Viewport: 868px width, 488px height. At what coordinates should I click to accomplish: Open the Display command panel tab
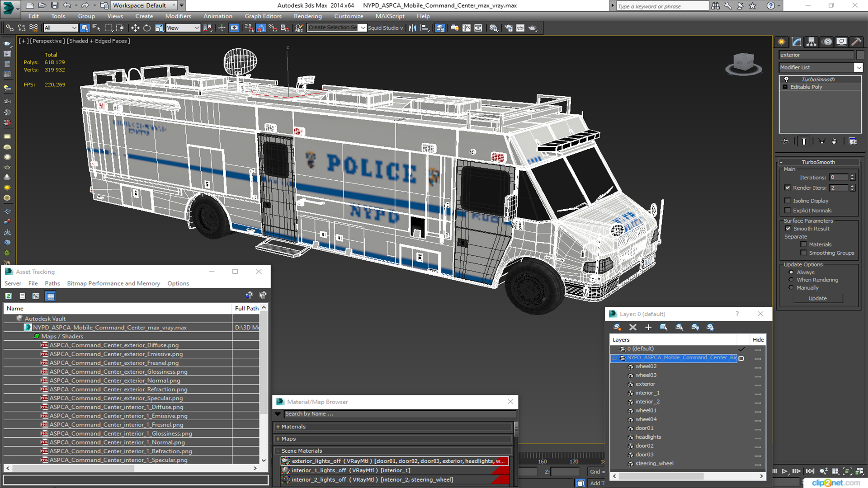(841, 42)
